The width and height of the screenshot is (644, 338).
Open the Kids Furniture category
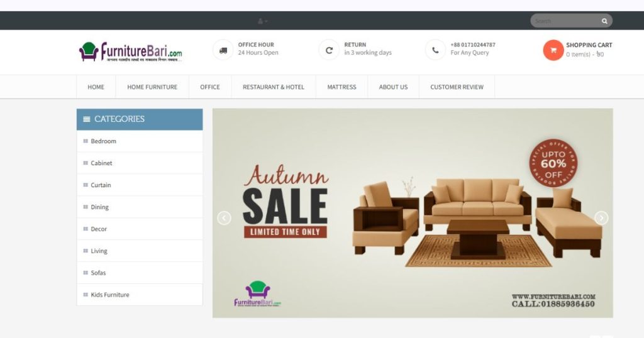[x=140, y=295]
